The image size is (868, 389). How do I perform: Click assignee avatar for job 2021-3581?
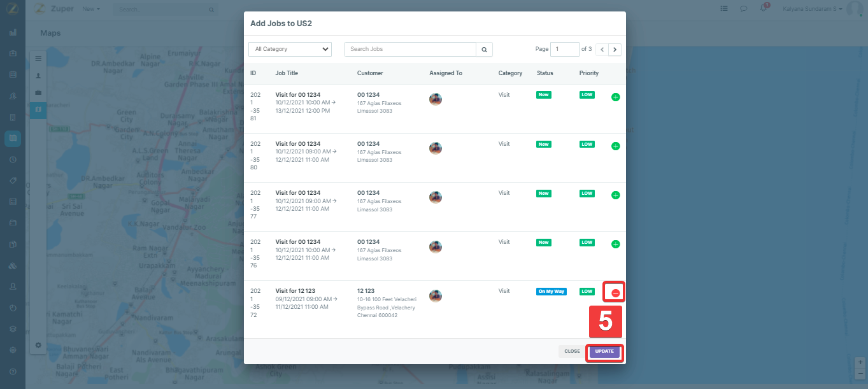point(436,99)
